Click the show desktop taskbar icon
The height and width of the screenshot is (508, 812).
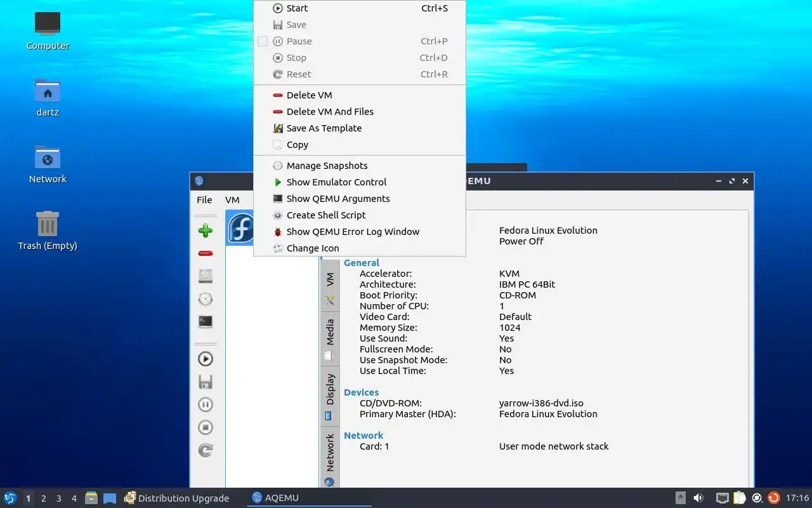110,498
